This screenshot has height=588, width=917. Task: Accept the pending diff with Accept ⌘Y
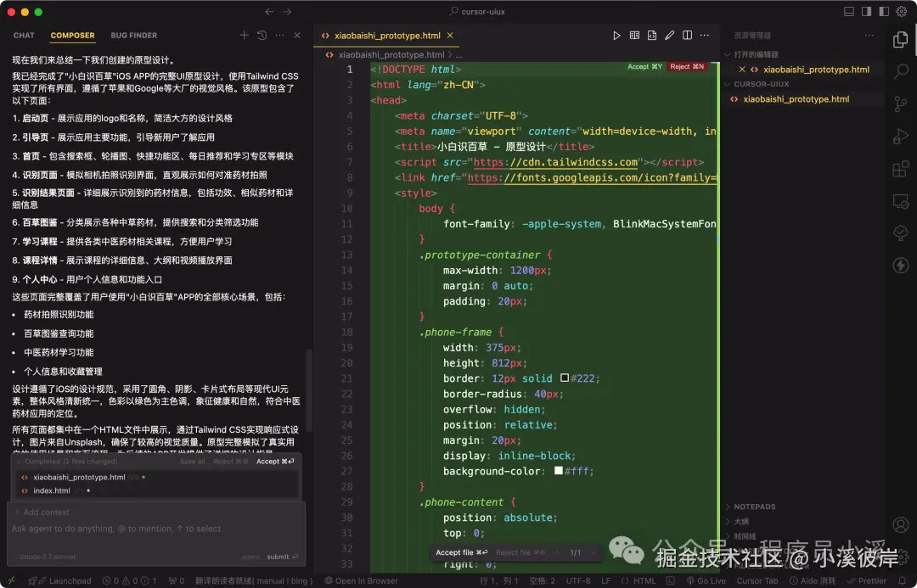pos(647,66)
